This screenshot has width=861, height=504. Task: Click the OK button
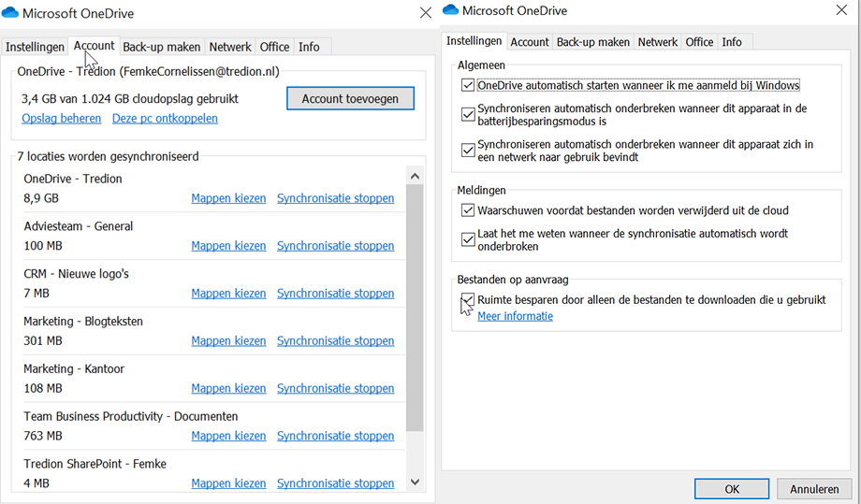point(732,489)
